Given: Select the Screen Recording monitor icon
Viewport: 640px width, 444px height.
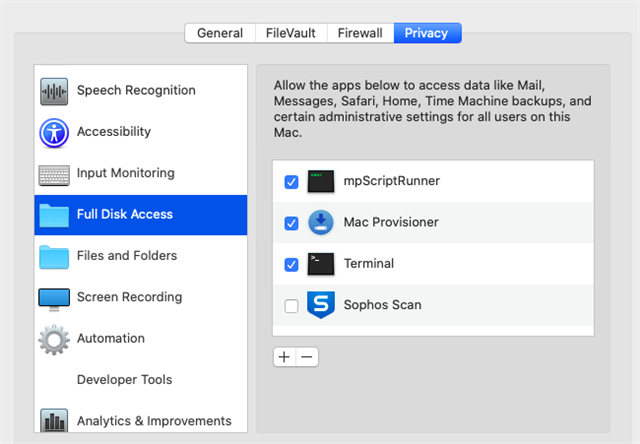Looking at the screenshot, I should point(54,299).
